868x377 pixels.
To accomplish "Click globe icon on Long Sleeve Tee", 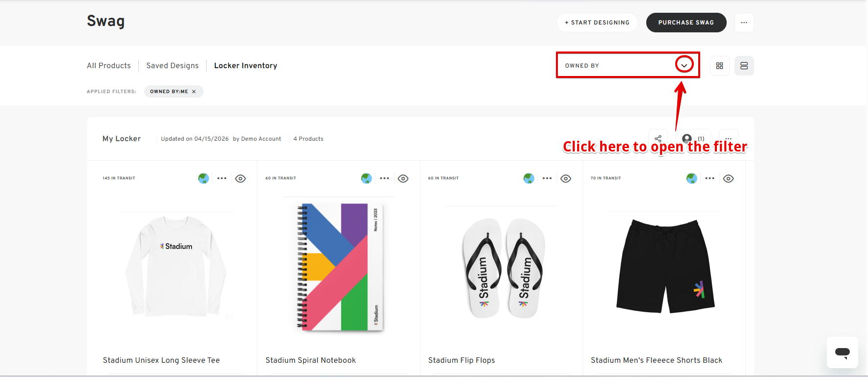I will coord(204,178).
